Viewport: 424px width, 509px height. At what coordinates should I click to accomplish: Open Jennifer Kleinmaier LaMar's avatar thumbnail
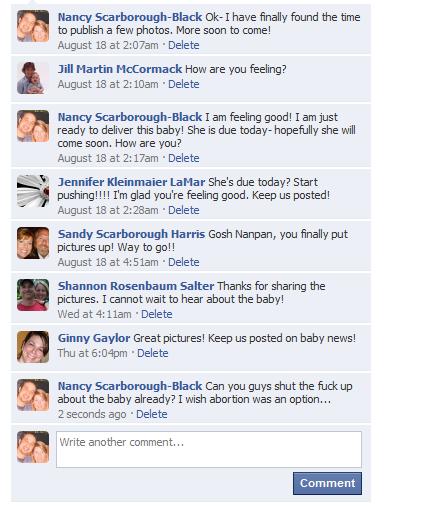(33, 191)
